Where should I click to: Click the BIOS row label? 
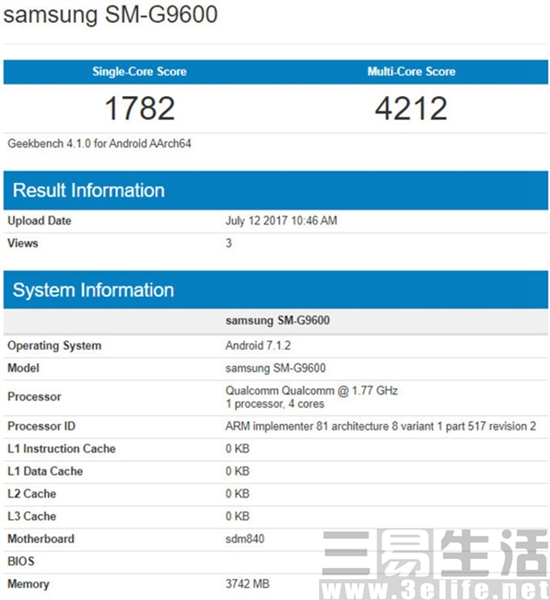21,562
